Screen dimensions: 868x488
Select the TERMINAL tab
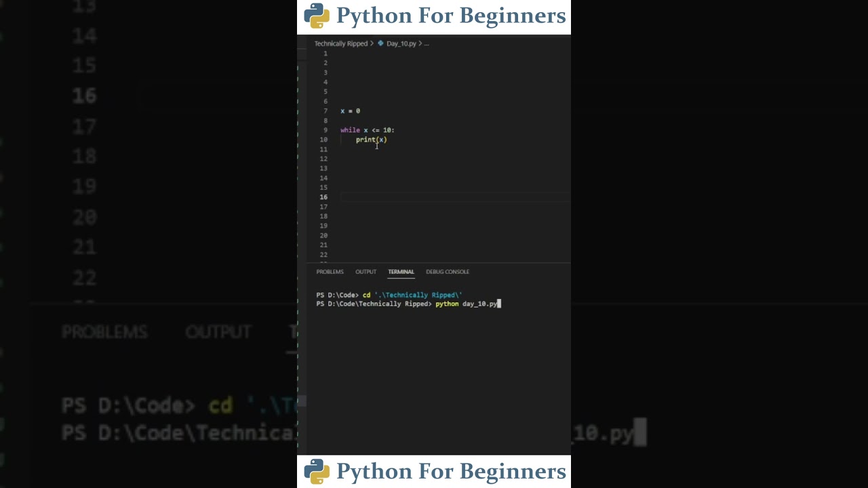pyautogui.click(x=401, y=272)
